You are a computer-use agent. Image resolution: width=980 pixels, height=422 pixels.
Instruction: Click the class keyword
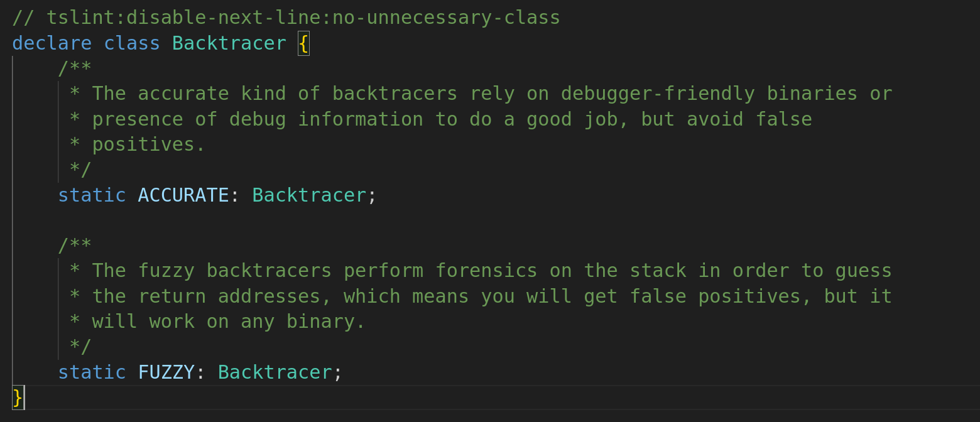132,43
